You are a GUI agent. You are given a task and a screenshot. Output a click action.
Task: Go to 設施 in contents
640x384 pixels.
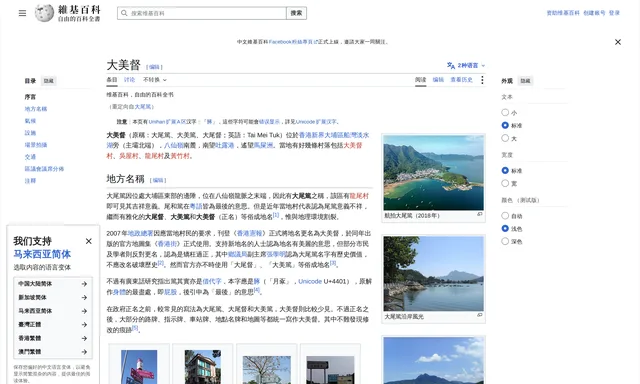30,133
